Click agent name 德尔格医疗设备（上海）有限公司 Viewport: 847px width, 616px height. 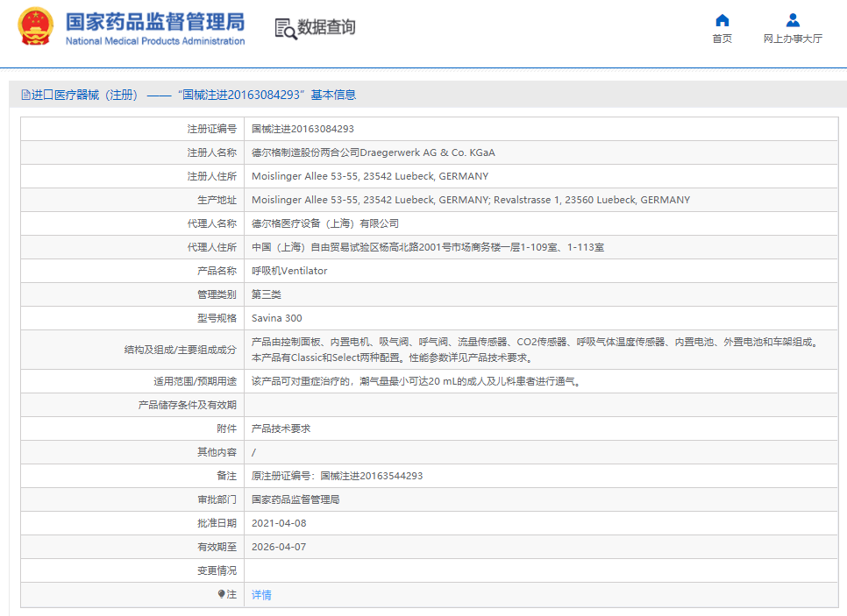point(324,223)
